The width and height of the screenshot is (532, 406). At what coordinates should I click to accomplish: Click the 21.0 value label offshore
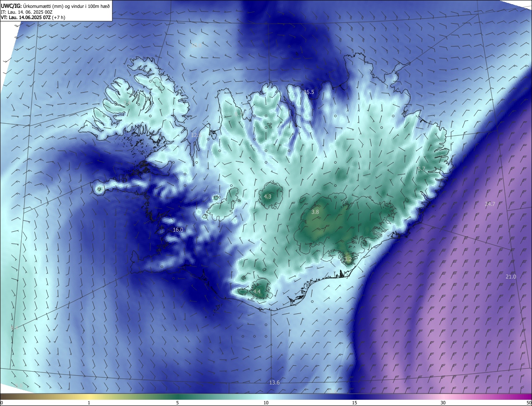(511, 277)
